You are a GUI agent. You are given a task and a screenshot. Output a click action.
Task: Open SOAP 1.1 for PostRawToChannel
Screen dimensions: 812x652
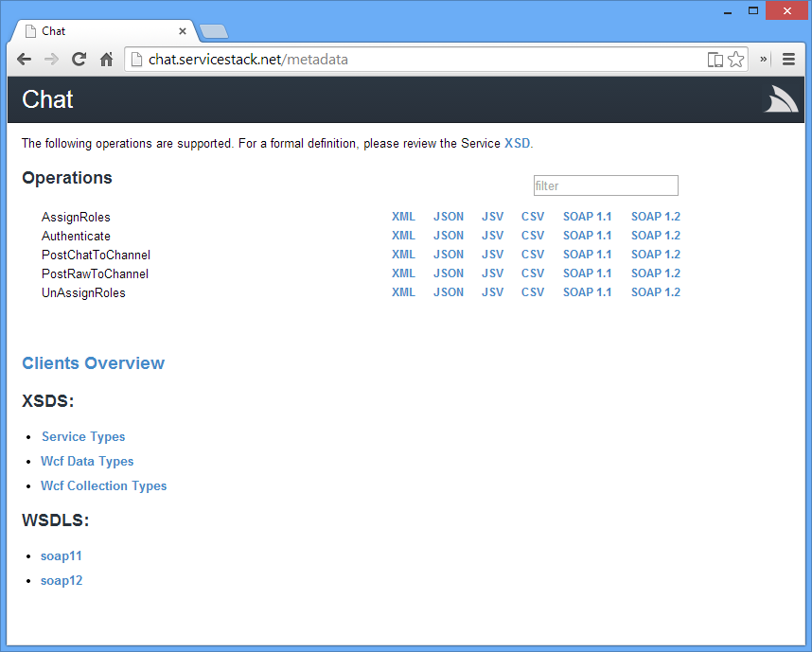pyautogui.click(x=588, y=273)
